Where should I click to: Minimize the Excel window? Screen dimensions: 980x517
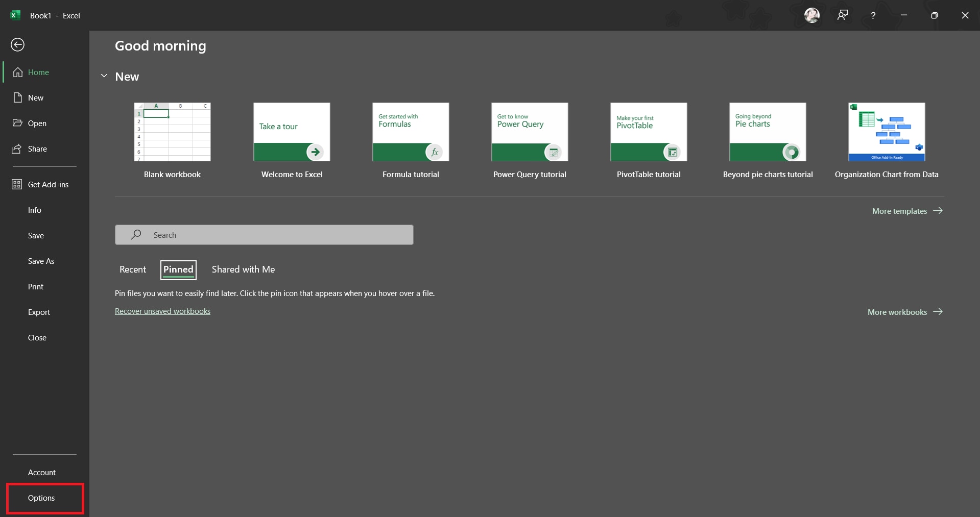point(904,15)
